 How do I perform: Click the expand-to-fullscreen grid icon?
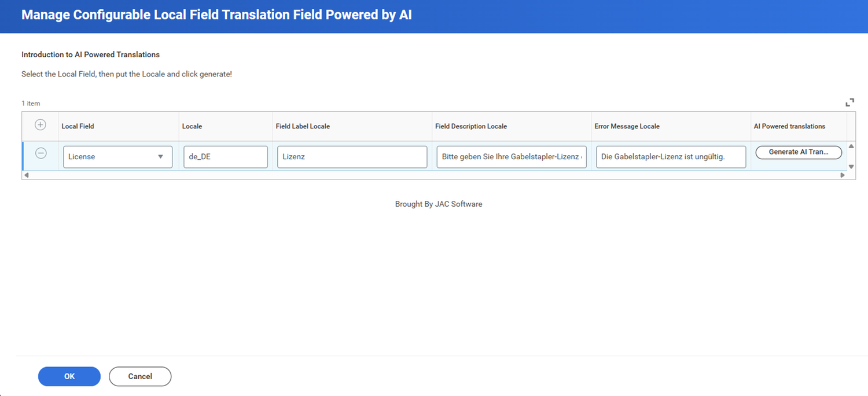(849, 101)
